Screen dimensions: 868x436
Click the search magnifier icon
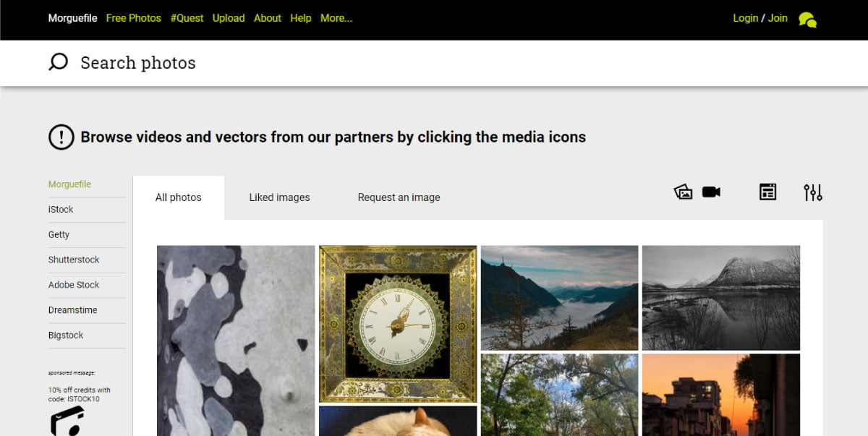pyautogui.click(x=58, y=62)
